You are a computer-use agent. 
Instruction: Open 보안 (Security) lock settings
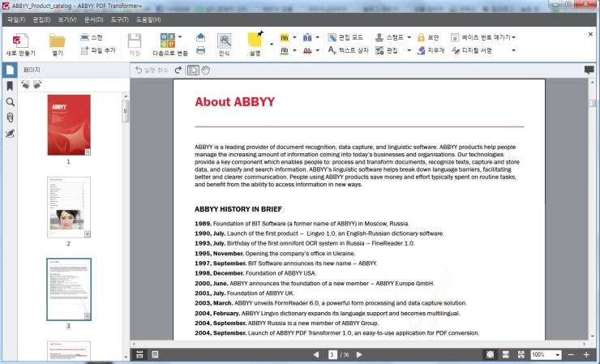point(428,37)
